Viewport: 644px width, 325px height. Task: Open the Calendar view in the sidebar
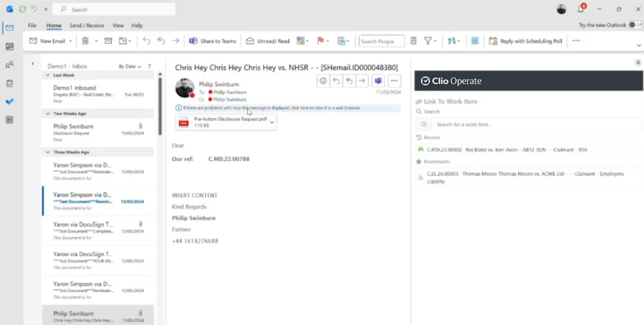pyautogui.click(x=9, y=47)
